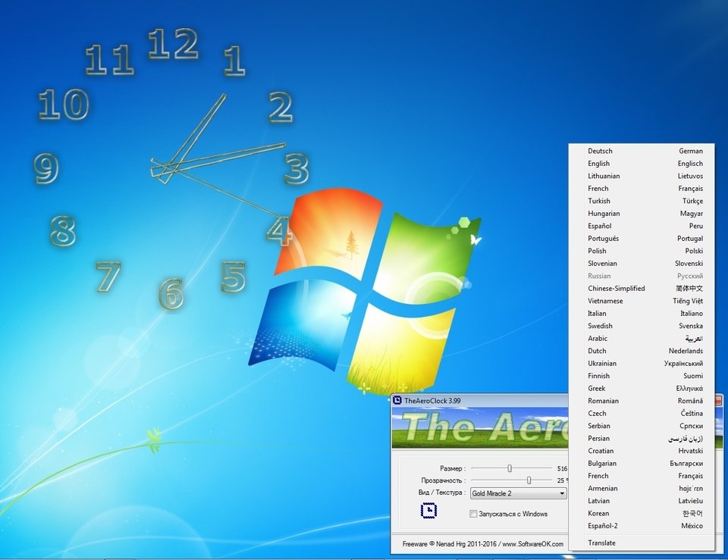Viewport: 728px width, 560px height.
Task: Choose Serbian (Српски) language
Action: [642, 427]
